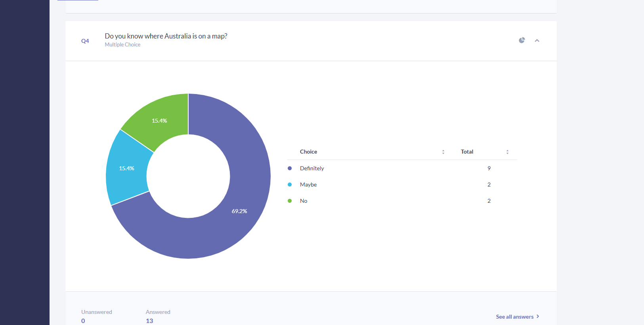644x325 pixels.
Task: Select the blue Maybe legend dot
Action: 290,185
